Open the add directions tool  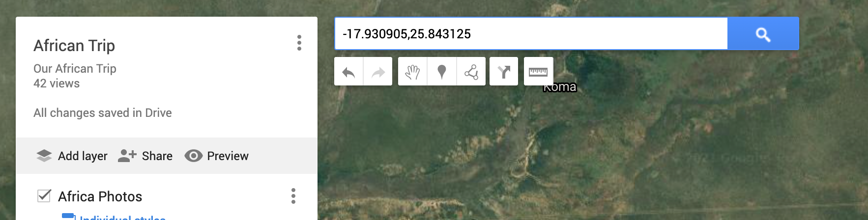pos(504,72)
